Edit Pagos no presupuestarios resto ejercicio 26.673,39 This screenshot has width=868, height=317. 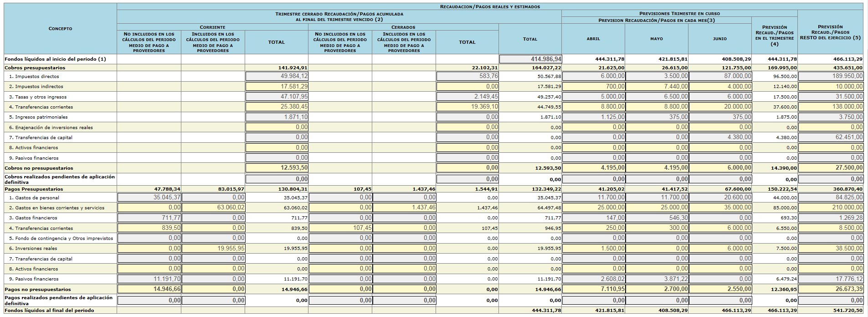(x=831, y=289)
